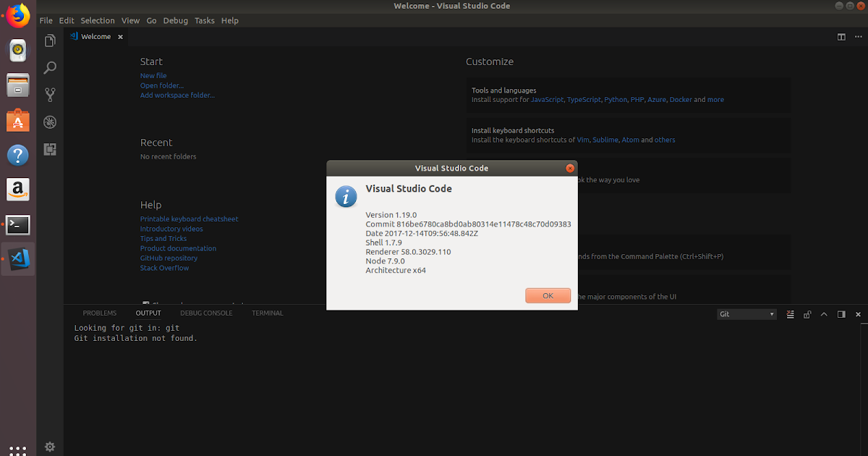The height and width of the screenshot is (456, 868).
Task: Click the New file link
Action: click(x=153, y=76)
